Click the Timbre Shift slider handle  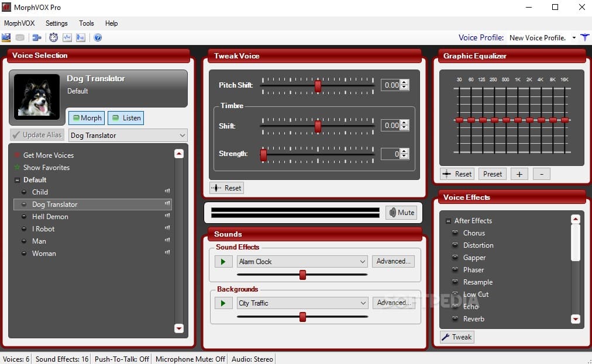(318, 126)
